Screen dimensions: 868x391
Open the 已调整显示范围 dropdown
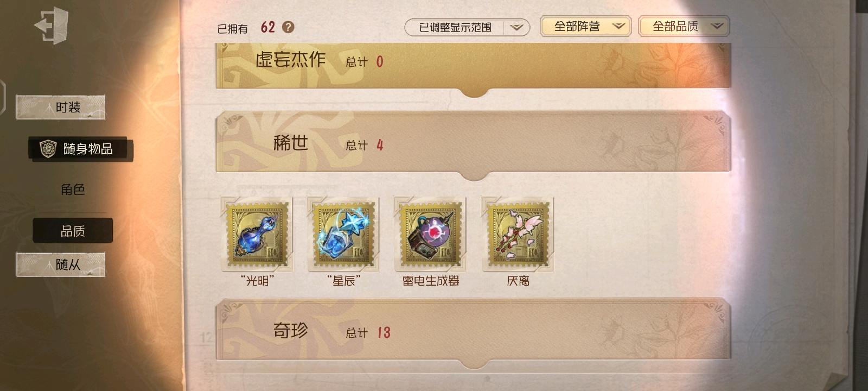click(467, 27)
